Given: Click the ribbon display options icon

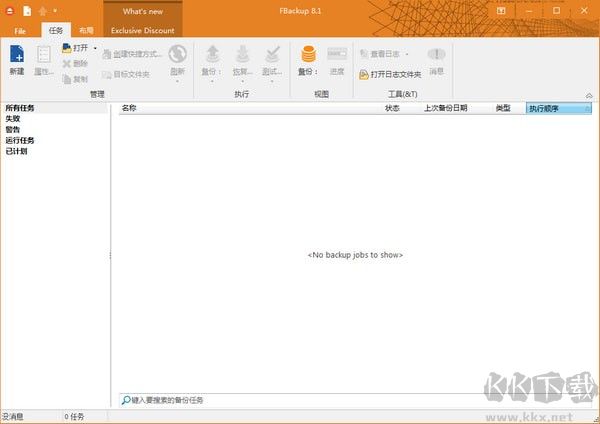Looking at the screenshot, I should tap(501, 11).
